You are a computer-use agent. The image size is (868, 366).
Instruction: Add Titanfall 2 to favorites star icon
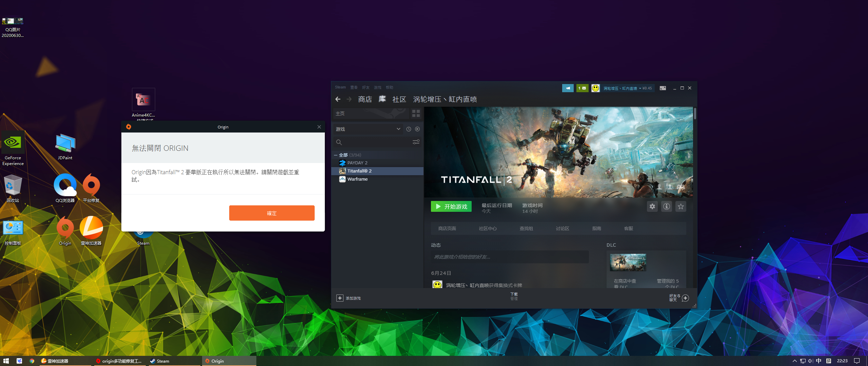(680, 206)
